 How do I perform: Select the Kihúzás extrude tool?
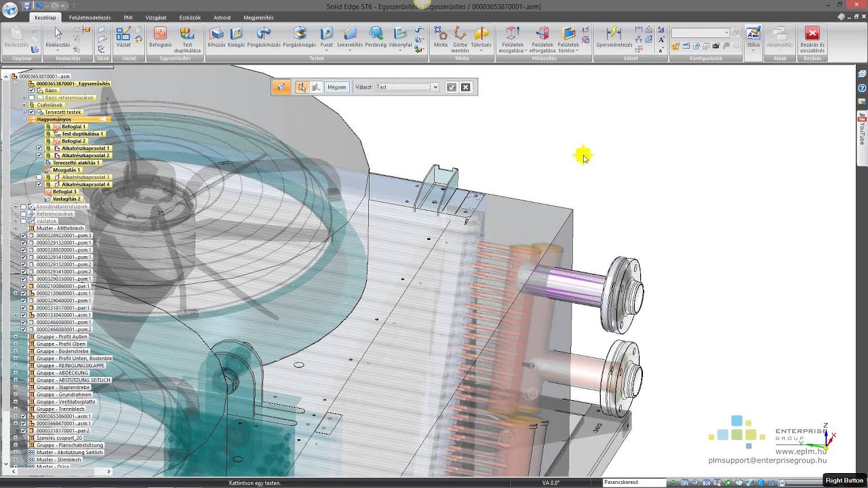tap(216, 37)
